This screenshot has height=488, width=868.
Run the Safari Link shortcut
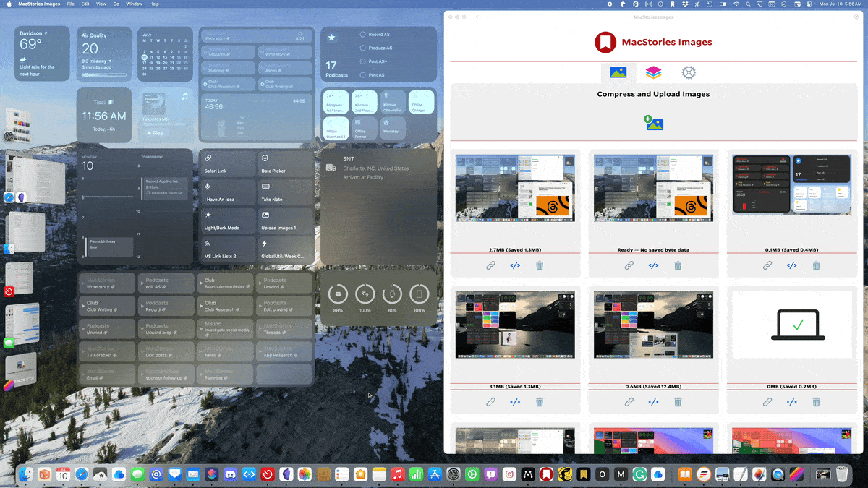point(227,164)
